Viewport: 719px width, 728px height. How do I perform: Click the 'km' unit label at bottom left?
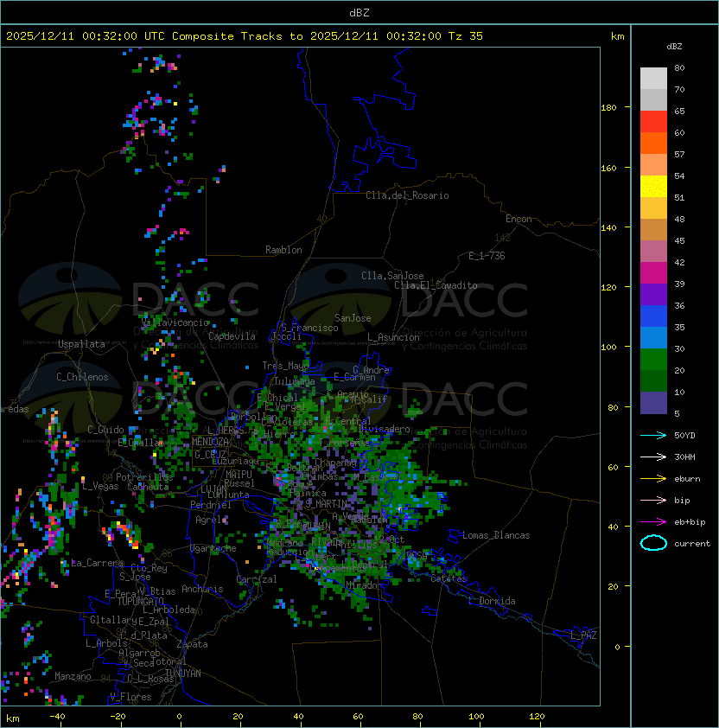(x=13, y=718)
